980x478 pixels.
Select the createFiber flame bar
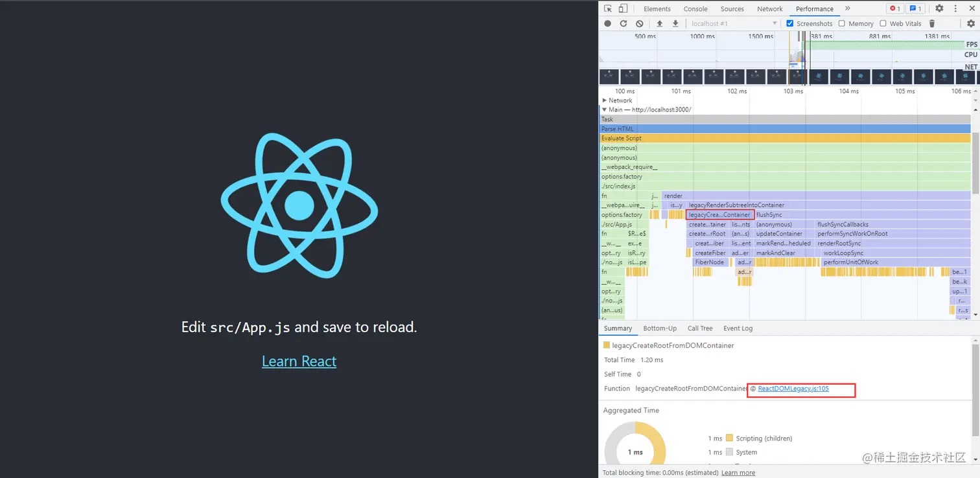(711, 253)
